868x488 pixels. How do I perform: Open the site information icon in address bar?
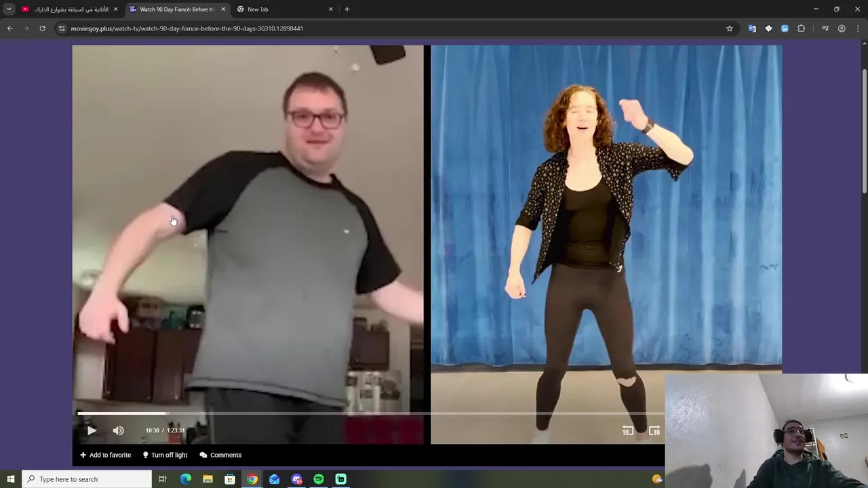click(62, 28)
